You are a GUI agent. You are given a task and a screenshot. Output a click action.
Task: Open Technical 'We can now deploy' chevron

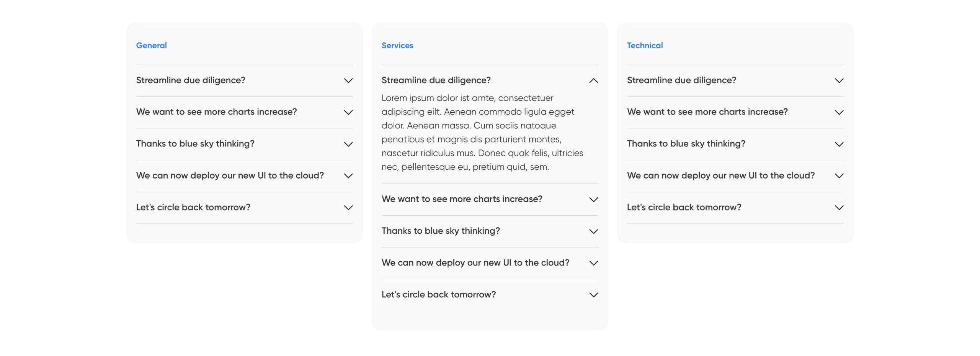pyautogui.click(x=839, y=176)
